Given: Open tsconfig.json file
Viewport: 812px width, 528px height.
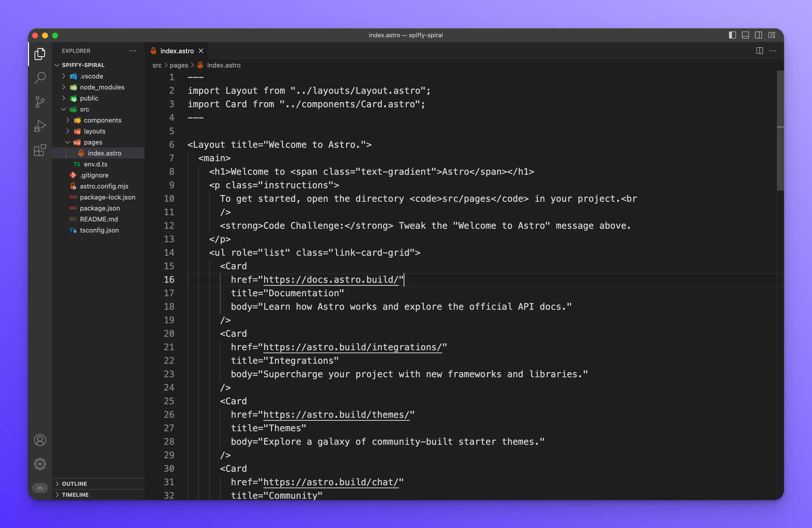Looking at the screenshot, I should [x=98, y=230].
